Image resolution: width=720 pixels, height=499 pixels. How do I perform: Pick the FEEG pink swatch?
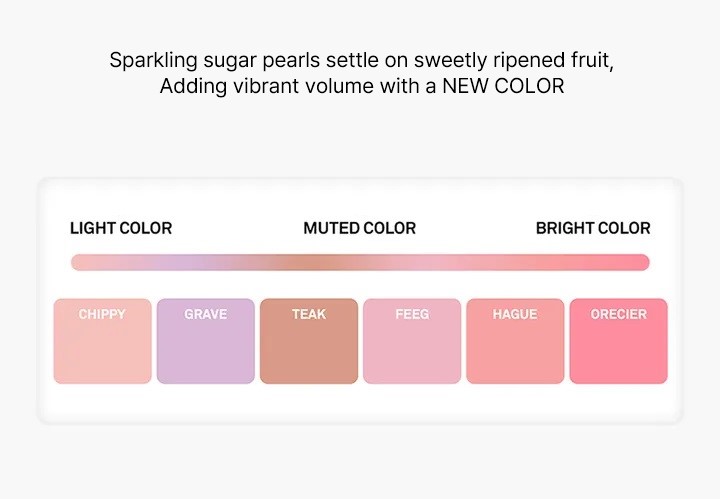click(412, 341)
